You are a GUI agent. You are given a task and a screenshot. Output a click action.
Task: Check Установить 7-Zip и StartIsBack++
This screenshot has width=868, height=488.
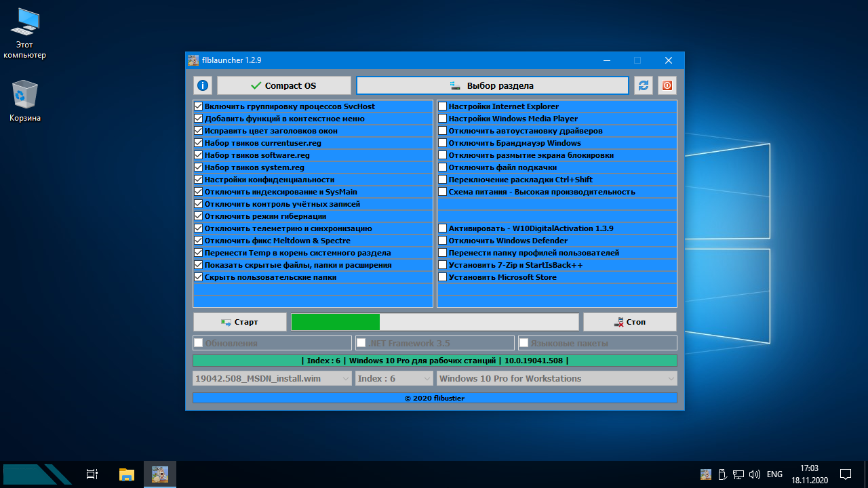pyautogui.click(x=443, y=265)
